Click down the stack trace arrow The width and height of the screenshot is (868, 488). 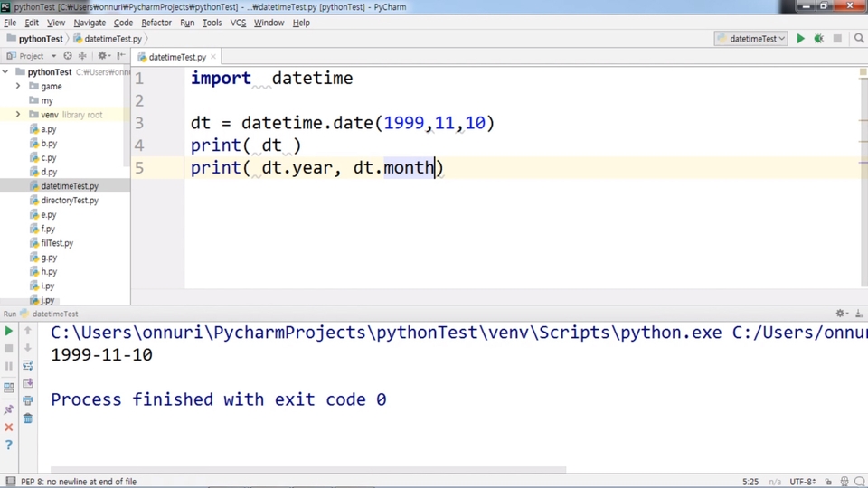pos(28,348)
